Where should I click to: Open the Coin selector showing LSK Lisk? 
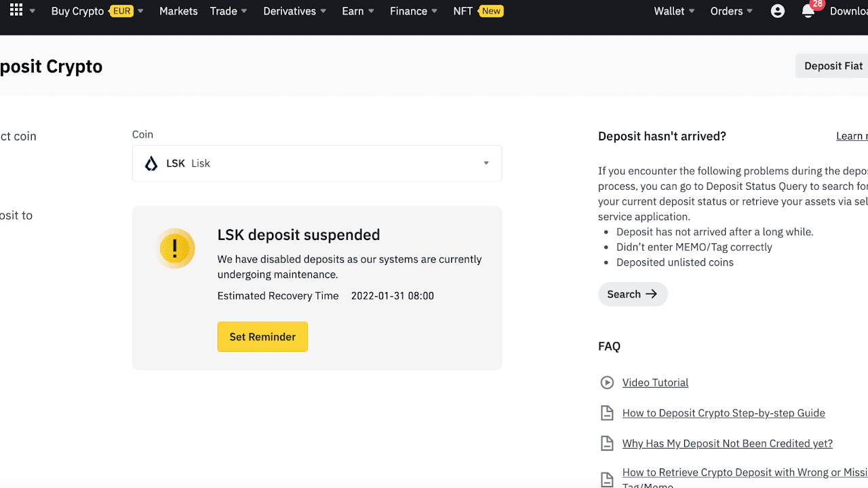317,163
